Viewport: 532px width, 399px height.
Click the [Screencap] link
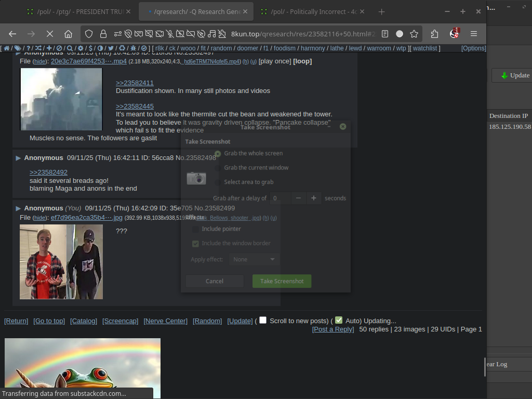point(120,321)
